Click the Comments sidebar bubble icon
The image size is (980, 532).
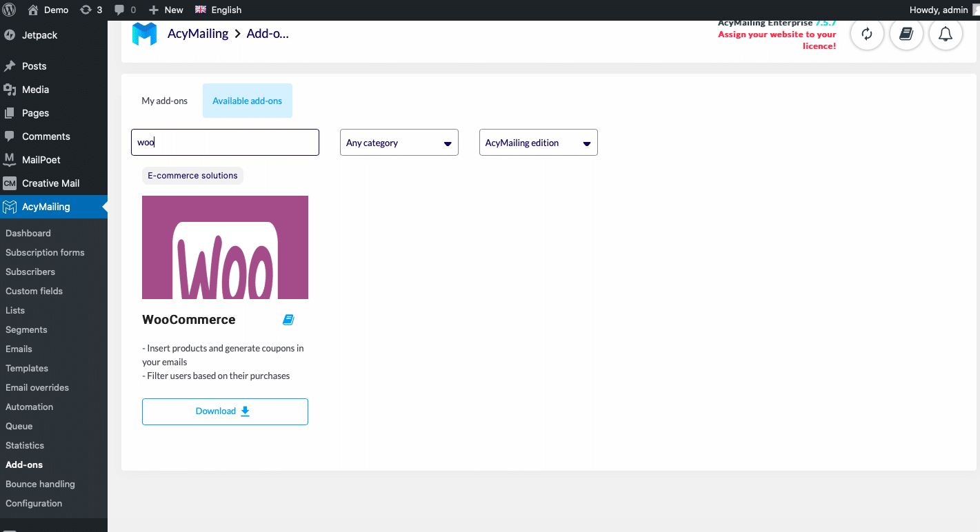tap(10, 136)
